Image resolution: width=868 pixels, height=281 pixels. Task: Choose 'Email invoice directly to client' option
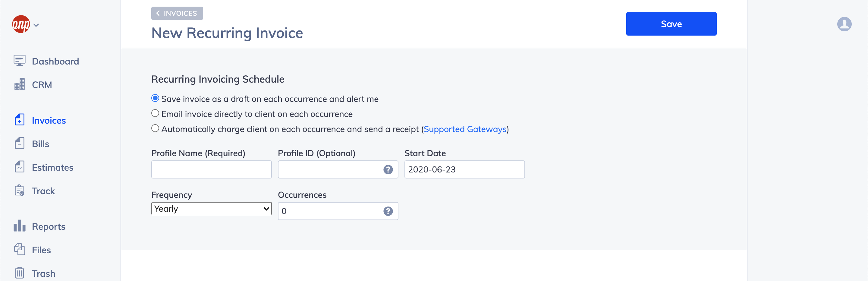click(x=155, y=114)
